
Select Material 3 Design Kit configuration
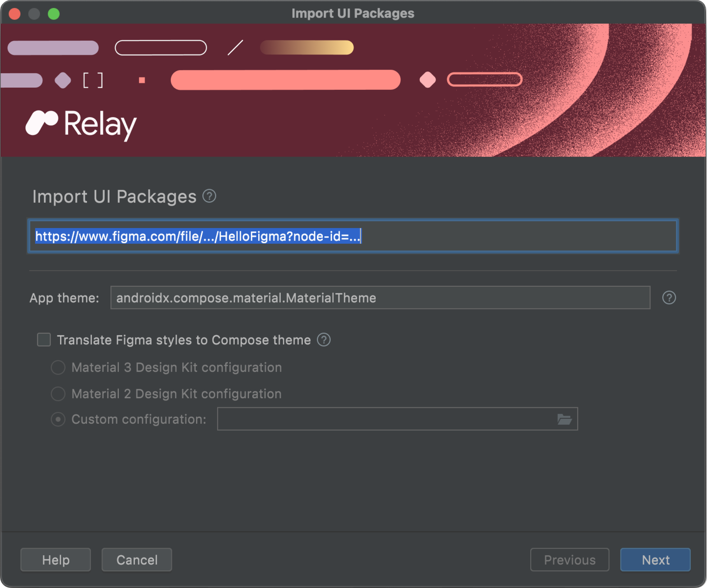pos(59,367)
